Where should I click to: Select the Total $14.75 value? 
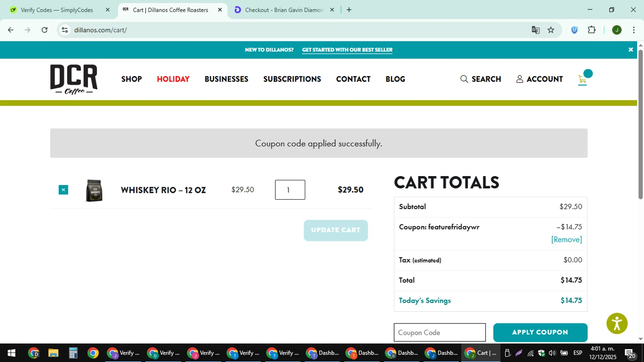(x=571, y=280)
